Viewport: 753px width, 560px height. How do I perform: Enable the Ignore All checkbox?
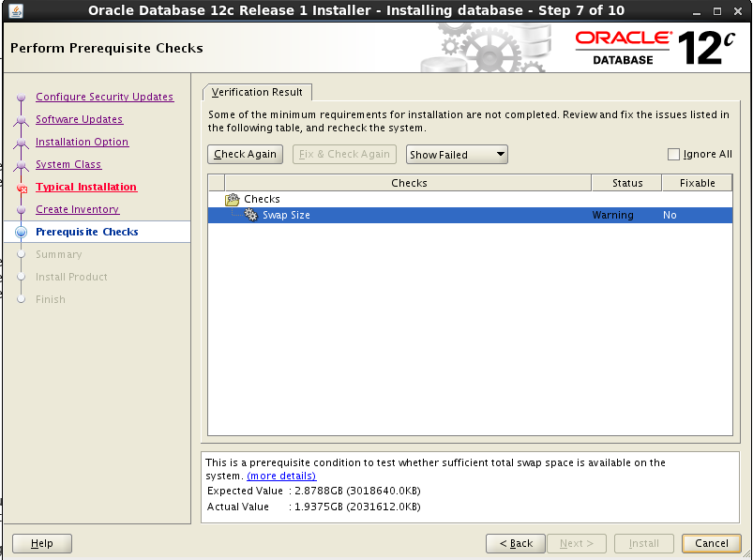click(674, 154)
